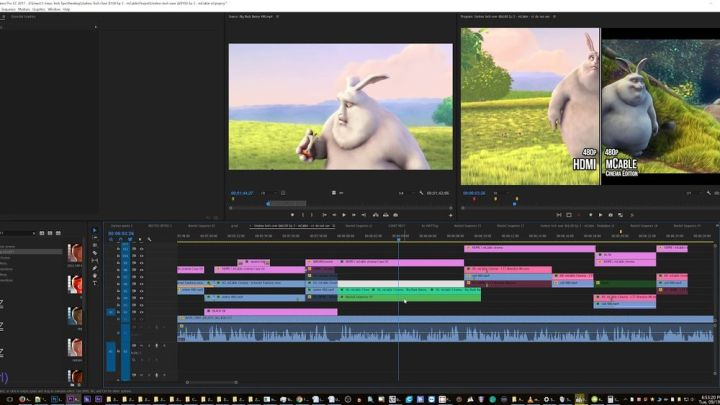Open the timeline display settings wrench
This screenshot has width=720, height=405.
(x=149, y=239)
